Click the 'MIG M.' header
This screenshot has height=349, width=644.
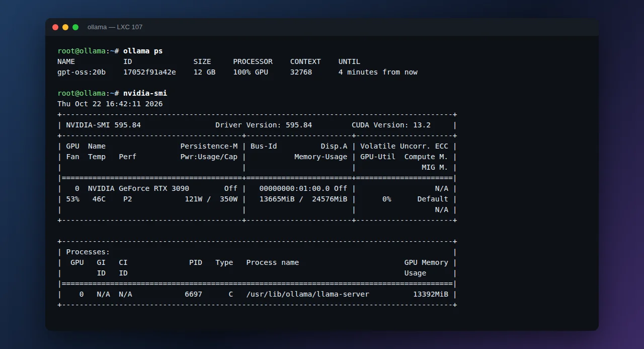(435, 167)
